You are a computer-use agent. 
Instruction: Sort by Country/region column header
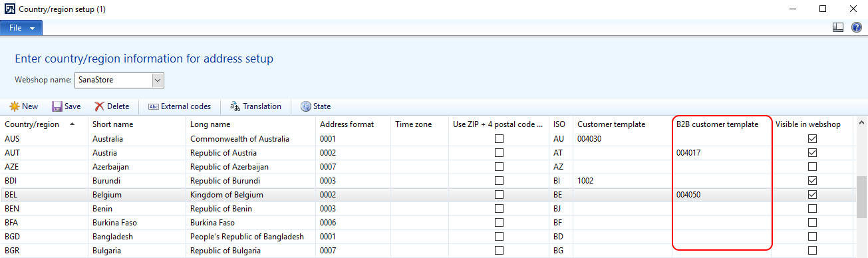click(44, 124)
